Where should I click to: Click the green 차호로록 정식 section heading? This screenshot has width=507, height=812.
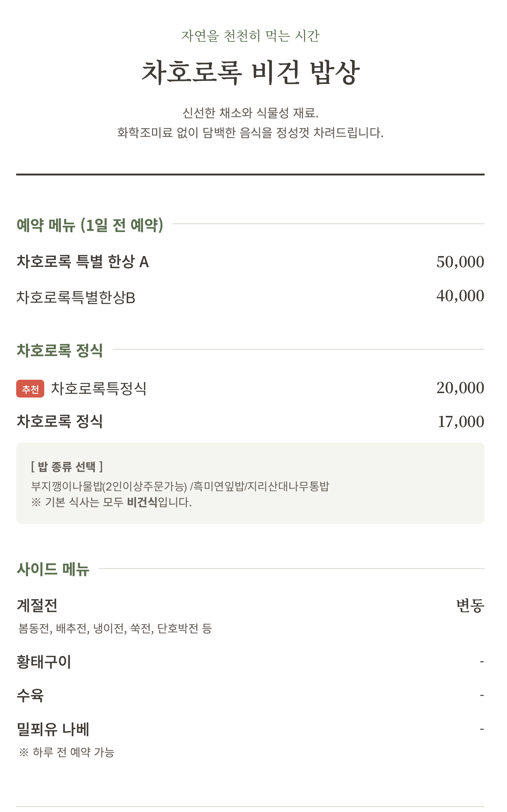tap(60, 350)
